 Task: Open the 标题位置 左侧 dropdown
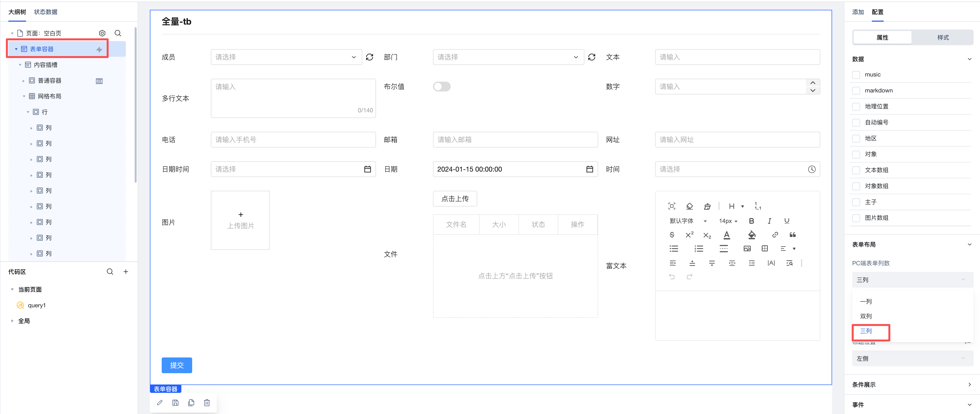912,358
